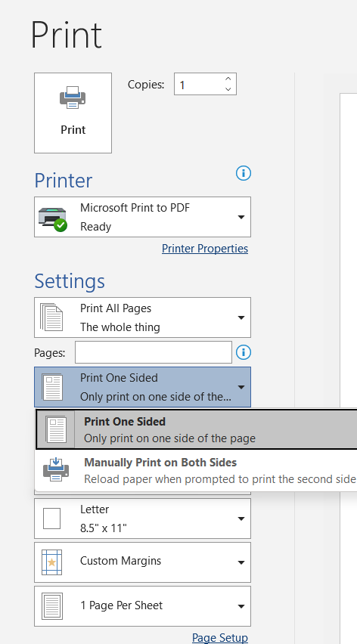This screenshot has width=357, height=644.
Task: Click the Letter paper size page icon
Action: [x=51, y=519]
